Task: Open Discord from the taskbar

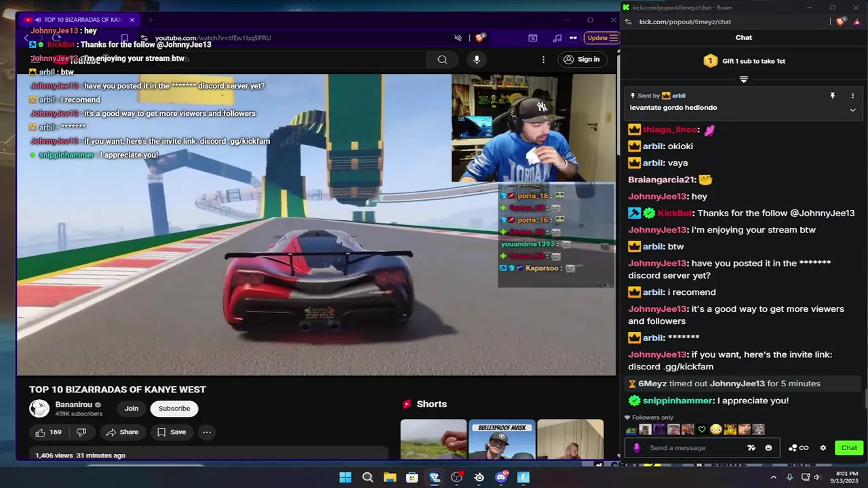Action: tap(501, 477)
